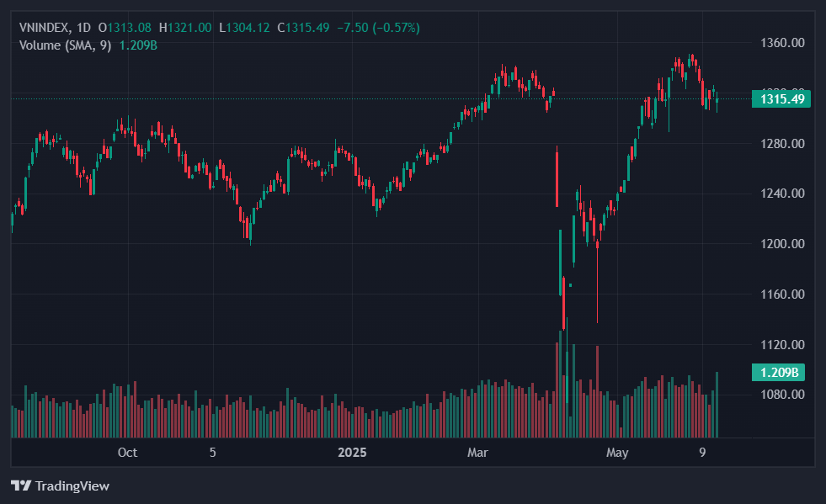Click the −7.50 (−0.57%) change value
826x504 pixels.
click(378, 28)
